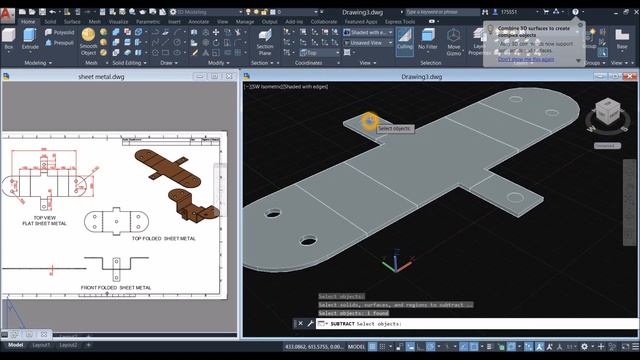Viewport: 640px width, 360px height.
Task: Click the Smooth Object mesh tool
Action: [x=88, y=42]
